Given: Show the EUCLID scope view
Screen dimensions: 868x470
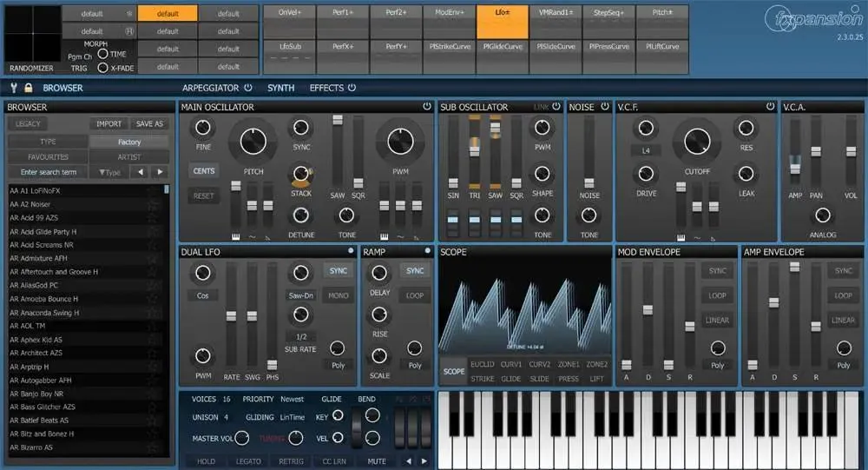Looking at the screenshot, I should [x=482, y=364].
